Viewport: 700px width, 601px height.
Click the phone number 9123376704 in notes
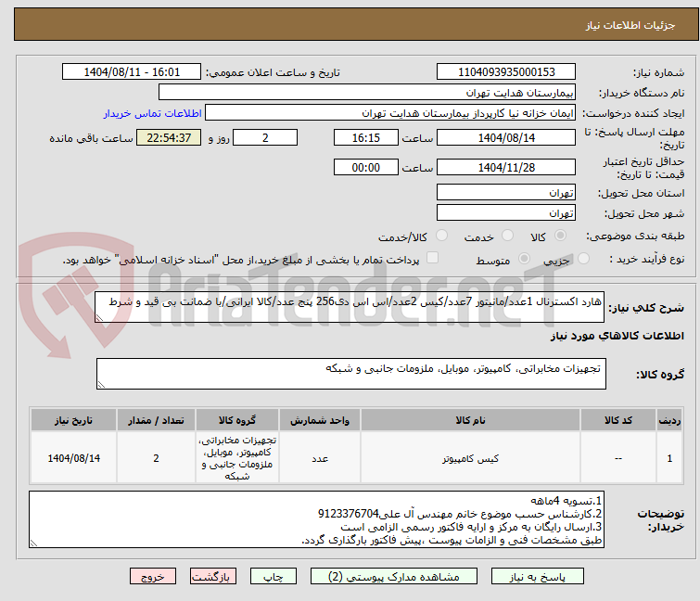coord(349,514)
